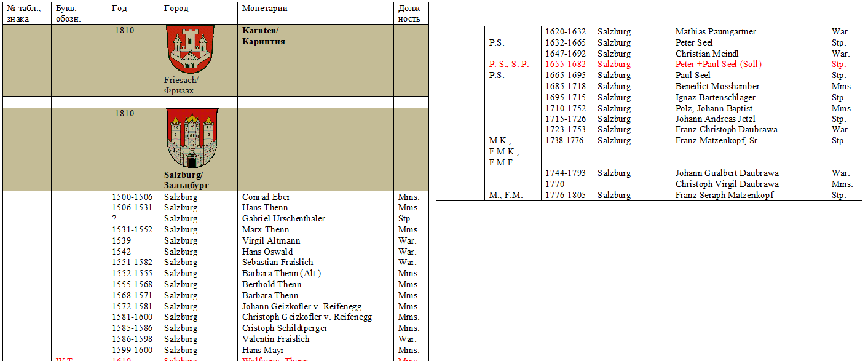Select the Franz Seraph Matzenkopf row name
The height and width of the screenshot is (361, 868).
point(724,195)
